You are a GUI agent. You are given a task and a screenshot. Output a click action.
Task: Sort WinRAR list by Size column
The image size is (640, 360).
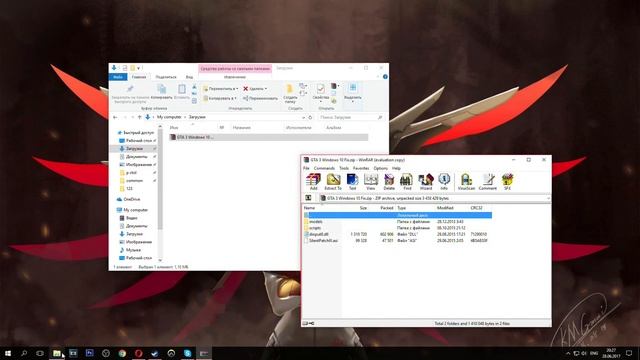pos(363,208)
